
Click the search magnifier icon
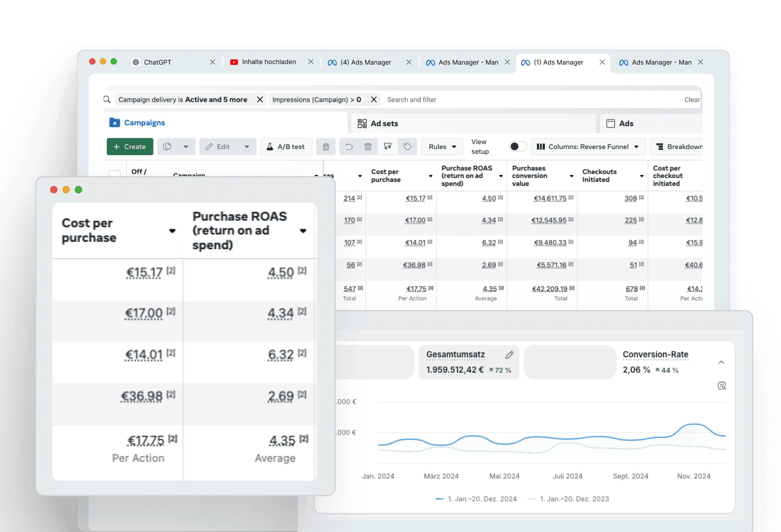tap(107, 100)
